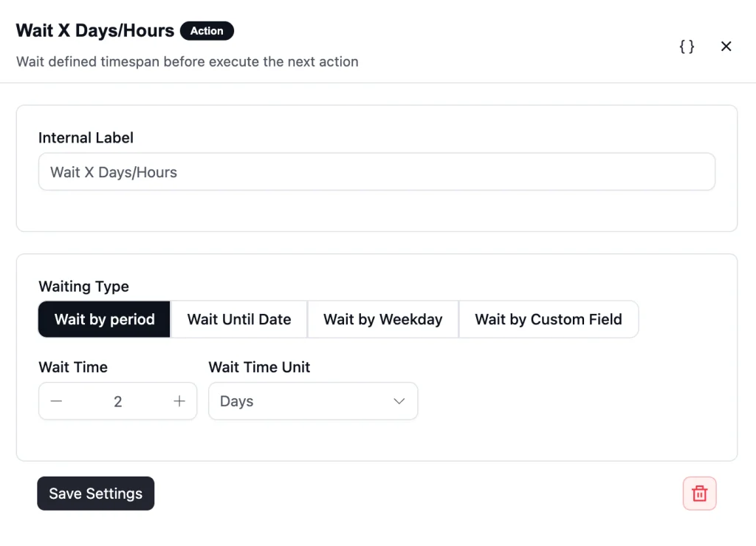
Task: Decrease wait time with the minus icon
Action: pos(56,400)
